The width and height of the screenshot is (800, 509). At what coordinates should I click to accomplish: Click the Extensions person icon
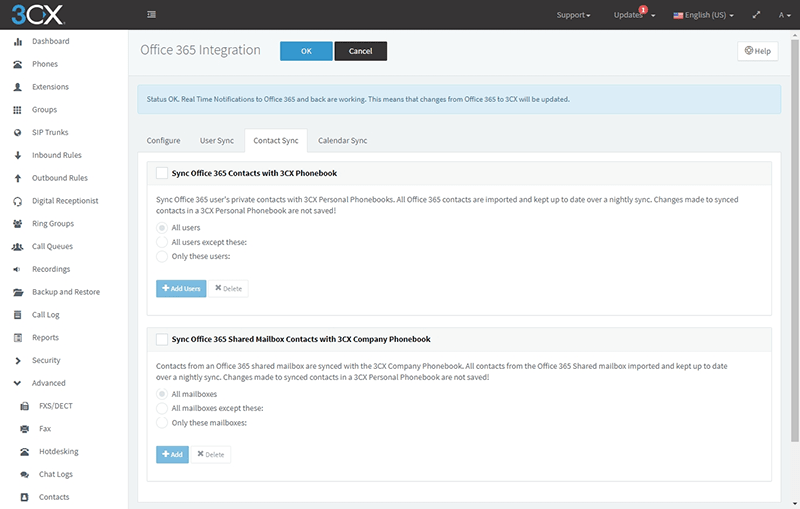pyautogui.click(x=18, y=87)
